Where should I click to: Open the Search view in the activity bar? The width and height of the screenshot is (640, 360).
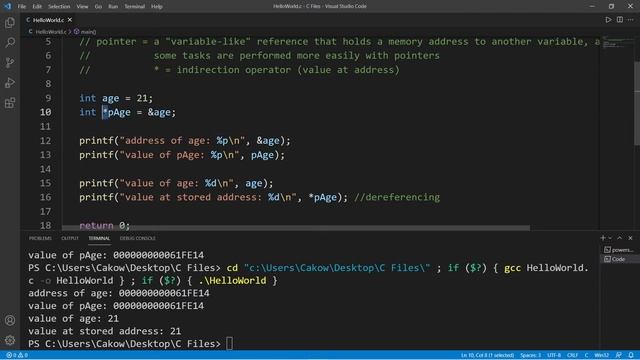10,42
